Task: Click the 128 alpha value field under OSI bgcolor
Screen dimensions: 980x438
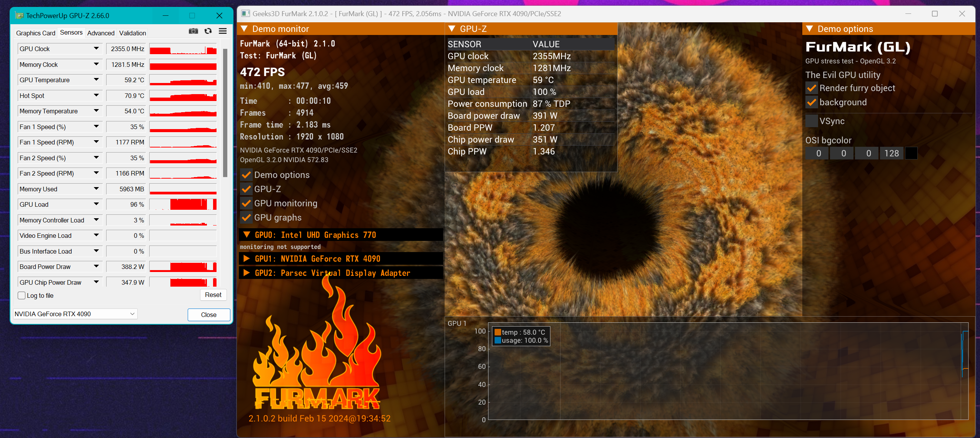Action: [892, 153]
